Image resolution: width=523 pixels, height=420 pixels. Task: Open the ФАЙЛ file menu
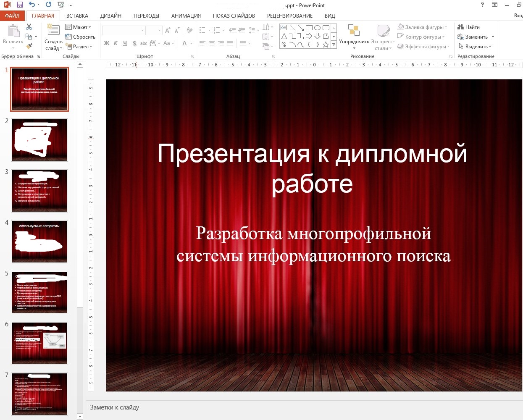click(12, 16)
